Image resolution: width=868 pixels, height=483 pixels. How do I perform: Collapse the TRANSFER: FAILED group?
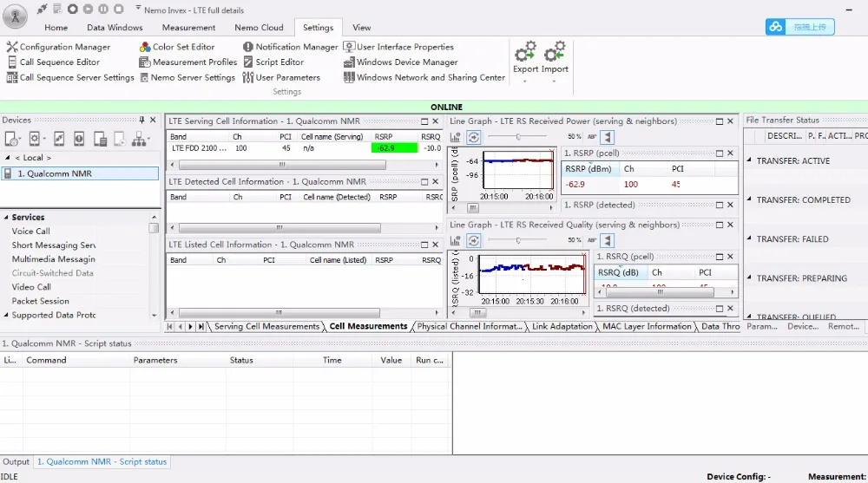749,238
